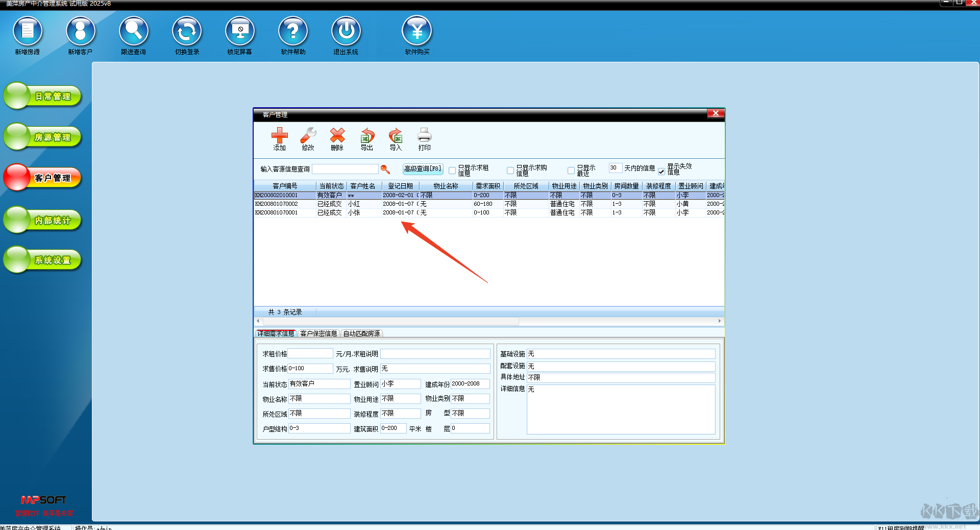Open the 跟进查询 magnifier icon

pyautogui.click(x=134, y=32)
